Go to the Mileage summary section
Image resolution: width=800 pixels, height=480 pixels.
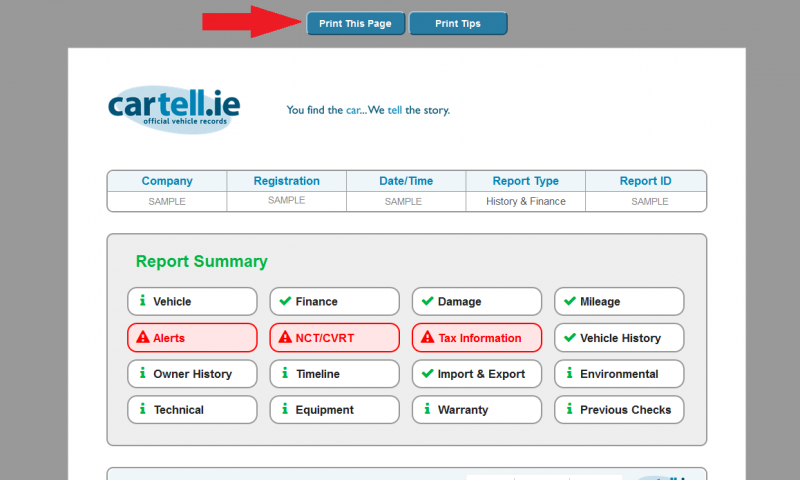[x=619, y=301]
